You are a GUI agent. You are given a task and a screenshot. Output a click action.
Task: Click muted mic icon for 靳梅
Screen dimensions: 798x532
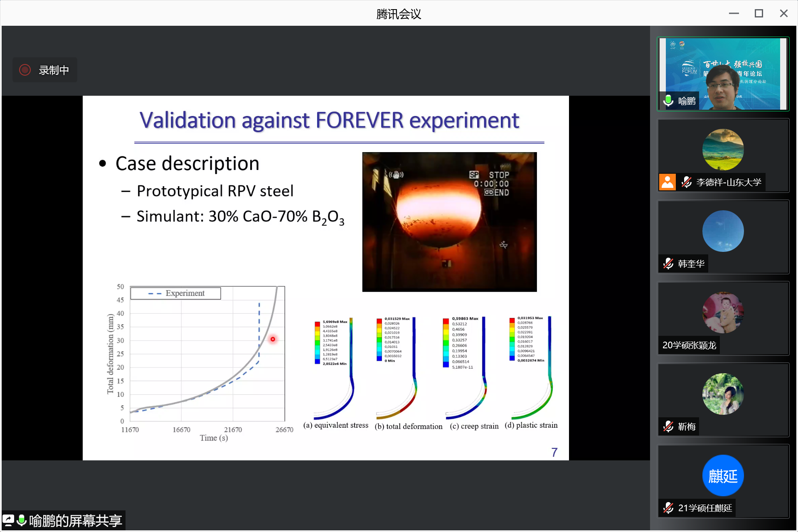point(668,426)
